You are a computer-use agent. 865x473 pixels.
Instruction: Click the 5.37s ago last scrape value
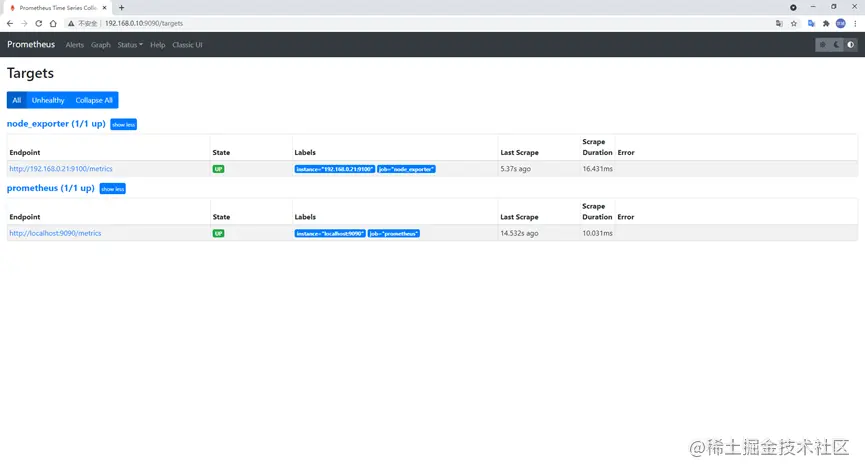[515, 169]
